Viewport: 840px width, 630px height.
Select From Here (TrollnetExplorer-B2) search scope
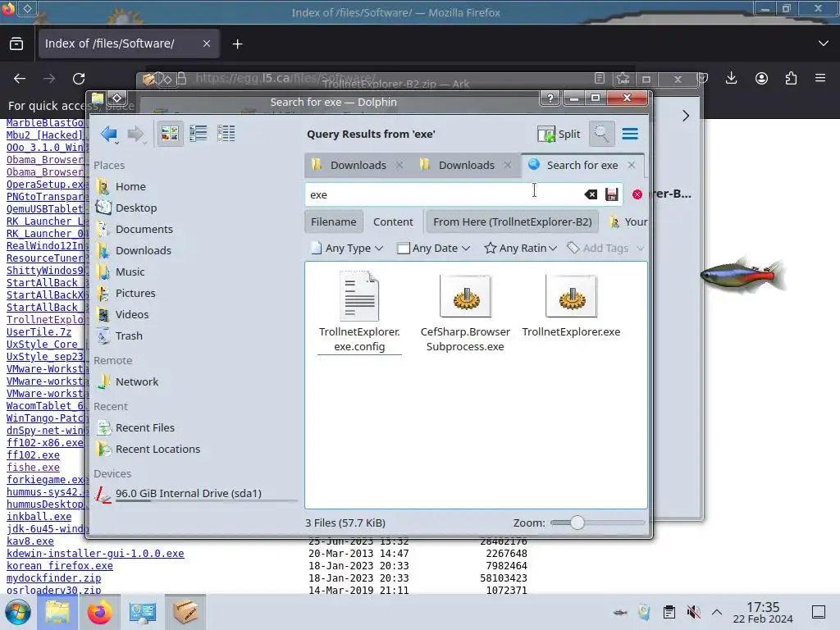tap(512, 221)
